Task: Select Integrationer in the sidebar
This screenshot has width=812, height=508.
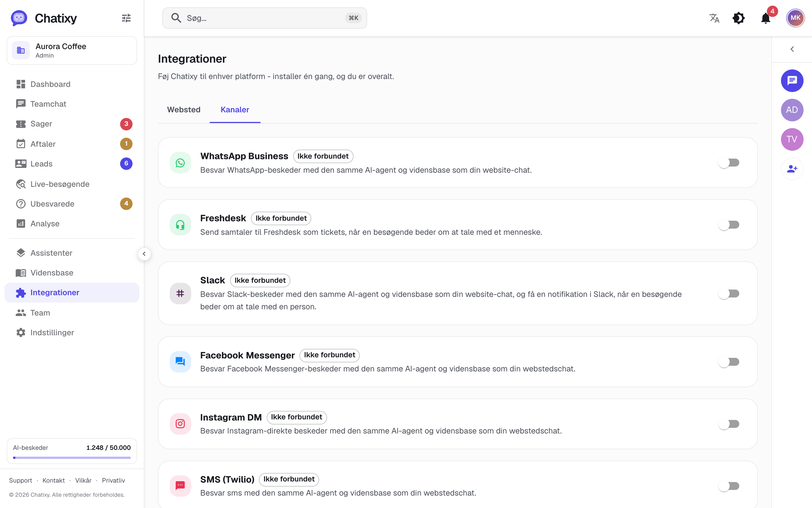Action: coord(72,293)
